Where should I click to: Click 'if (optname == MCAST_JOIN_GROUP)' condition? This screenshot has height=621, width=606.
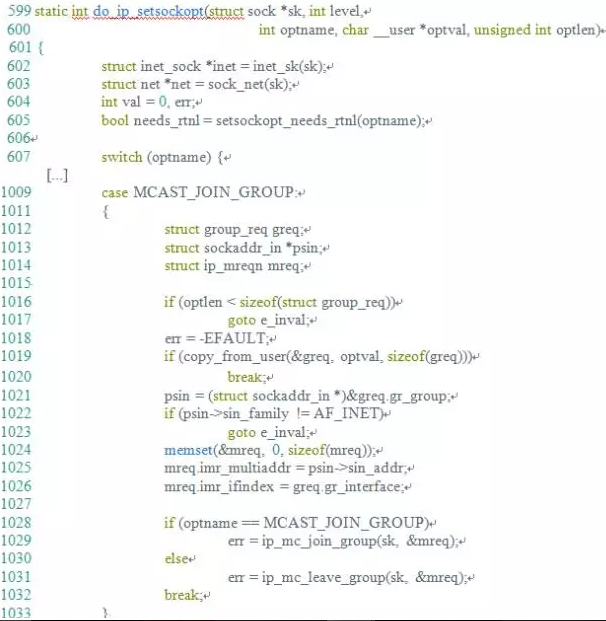tap(297, 523)
